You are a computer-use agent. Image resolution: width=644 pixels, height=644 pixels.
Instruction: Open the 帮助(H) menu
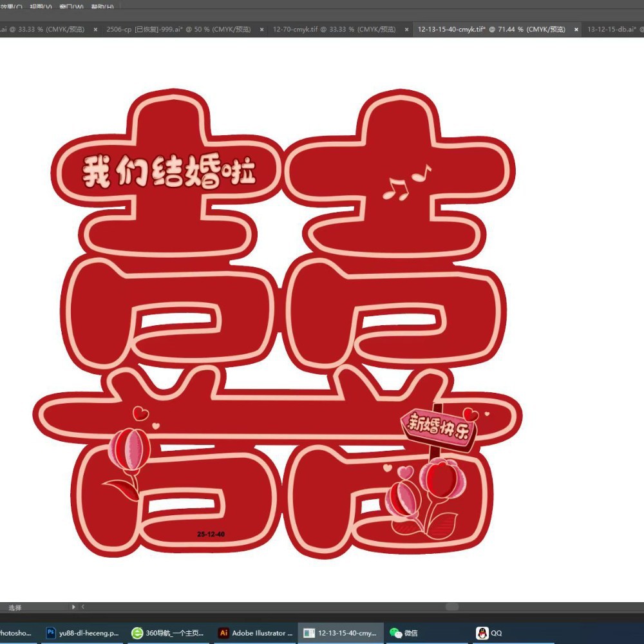click(x=102, y=6)
